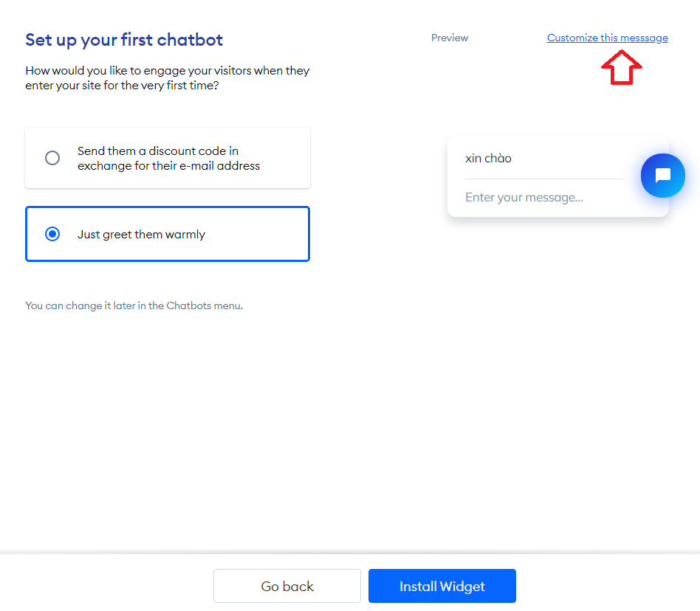Click the Preview label
700x611 pixels.
tap(450, 38)
